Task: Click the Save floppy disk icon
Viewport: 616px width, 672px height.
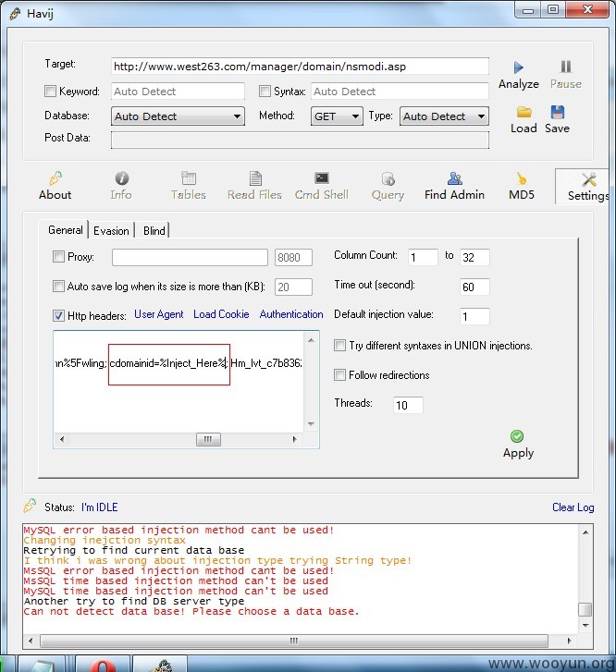Action: [557, 112]
